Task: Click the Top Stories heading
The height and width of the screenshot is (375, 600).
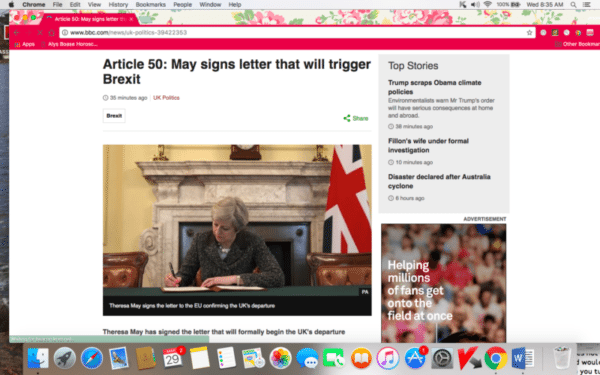Action: pyautogui.click(x=413, y=66)
